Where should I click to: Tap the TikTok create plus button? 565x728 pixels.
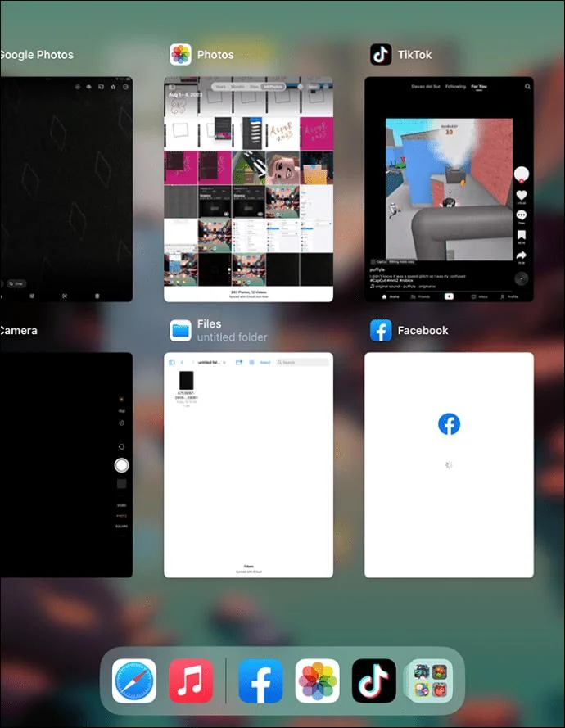pos(449,296)
